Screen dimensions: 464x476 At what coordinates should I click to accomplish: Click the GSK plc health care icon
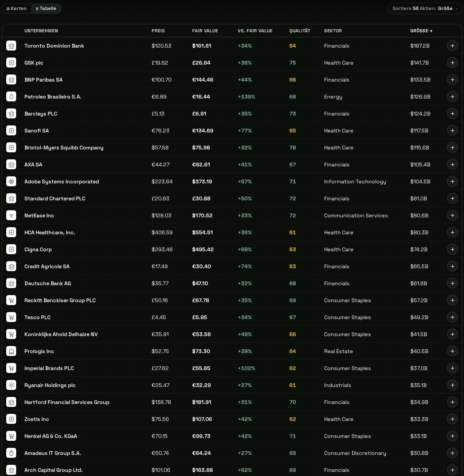pos(11,63)
